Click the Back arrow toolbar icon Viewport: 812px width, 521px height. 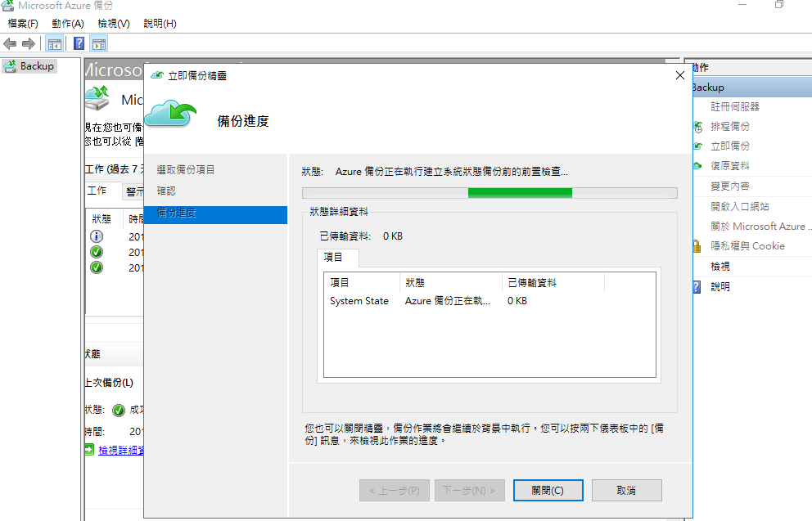10,44
